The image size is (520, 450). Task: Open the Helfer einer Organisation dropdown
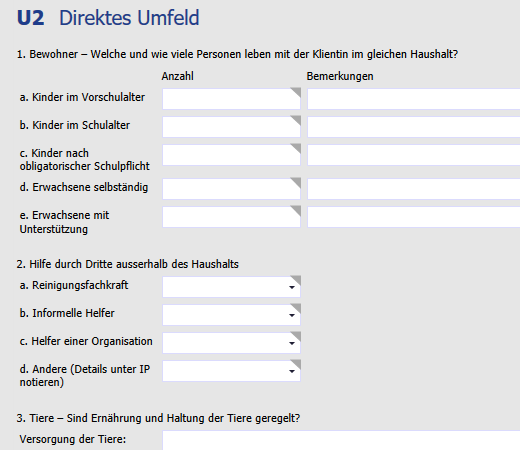(x=231, y=343)
